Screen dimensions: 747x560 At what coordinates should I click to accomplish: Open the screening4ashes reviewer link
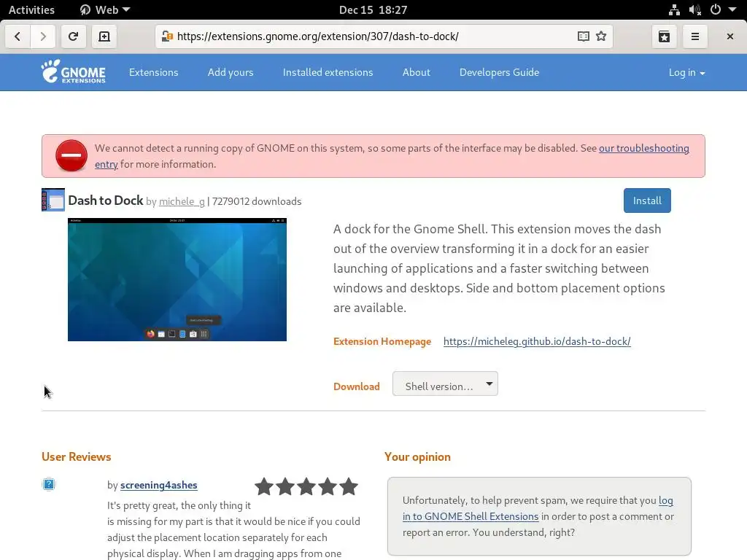(x=158, y=485)
